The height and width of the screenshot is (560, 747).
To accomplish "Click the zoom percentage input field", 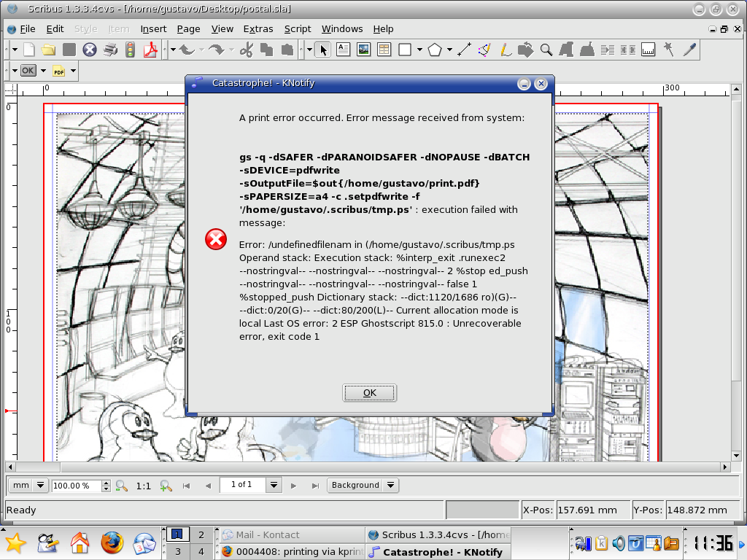I will coord(76,486).
